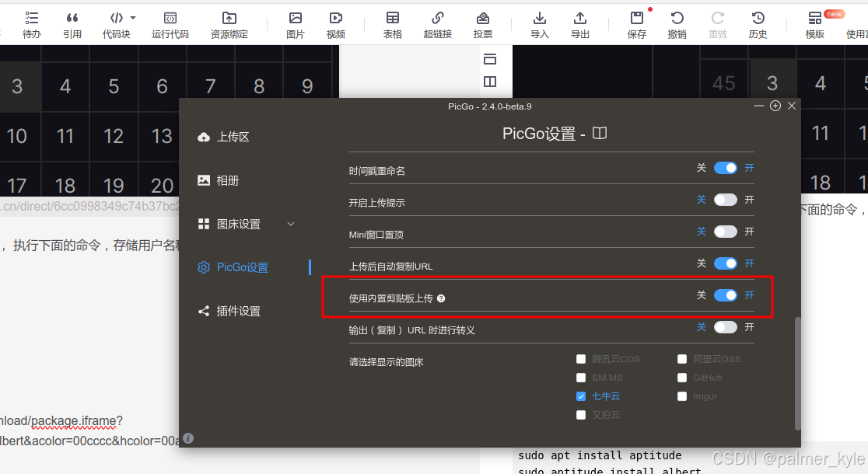Undo the last edit with 撤销
The width and height of the screenshot is (868, 474).
[677, 26]
